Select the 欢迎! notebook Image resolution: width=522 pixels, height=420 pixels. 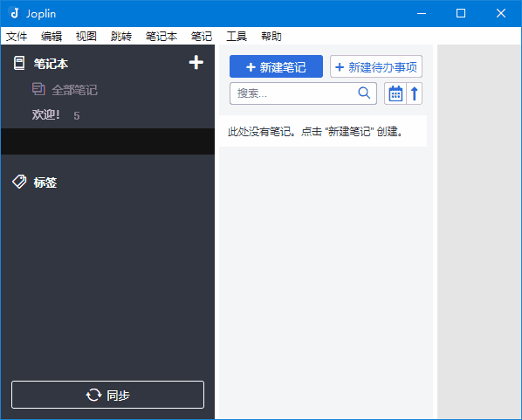108,115
